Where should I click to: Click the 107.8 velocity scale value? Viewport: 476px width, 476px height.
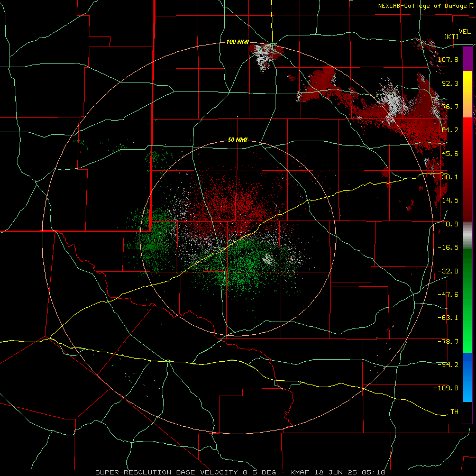click(448, 59)
